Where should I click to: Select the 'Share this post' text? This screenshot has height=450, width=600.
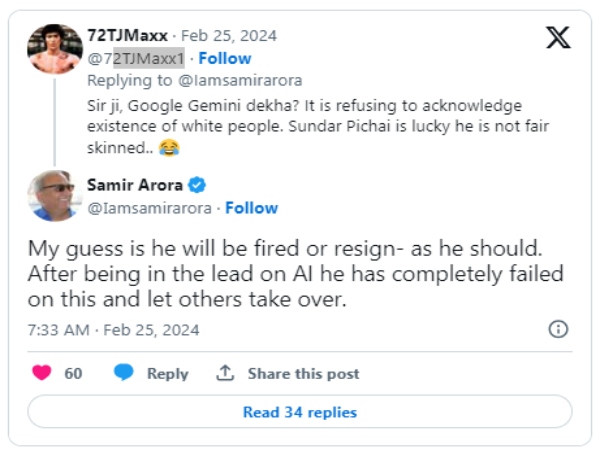pos(303,373)
